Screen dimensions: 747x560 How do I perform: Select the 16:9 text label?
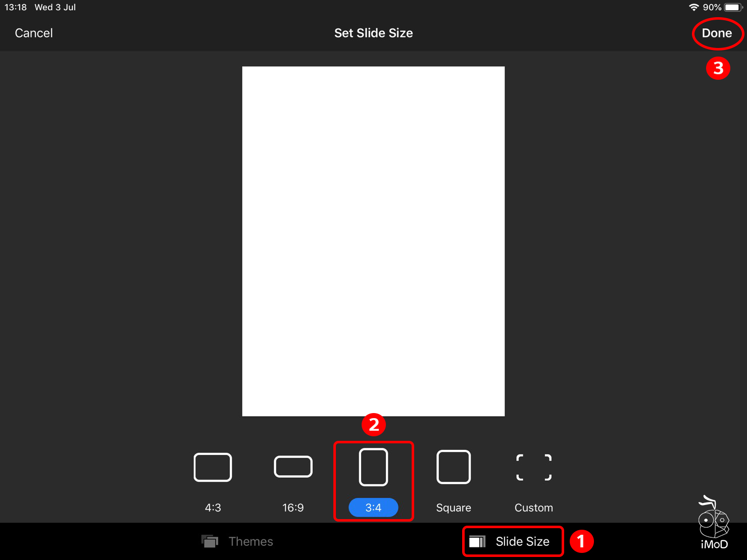293,507
